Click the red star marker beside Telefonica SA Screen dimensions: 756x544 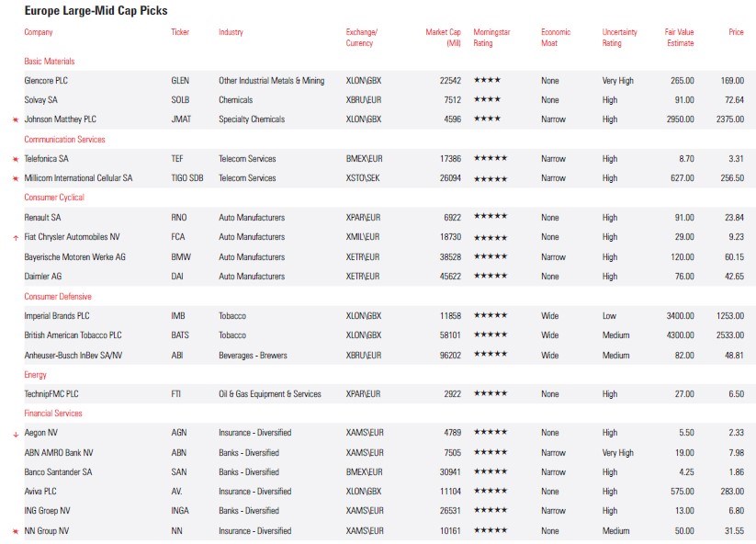tap(15, 160)
